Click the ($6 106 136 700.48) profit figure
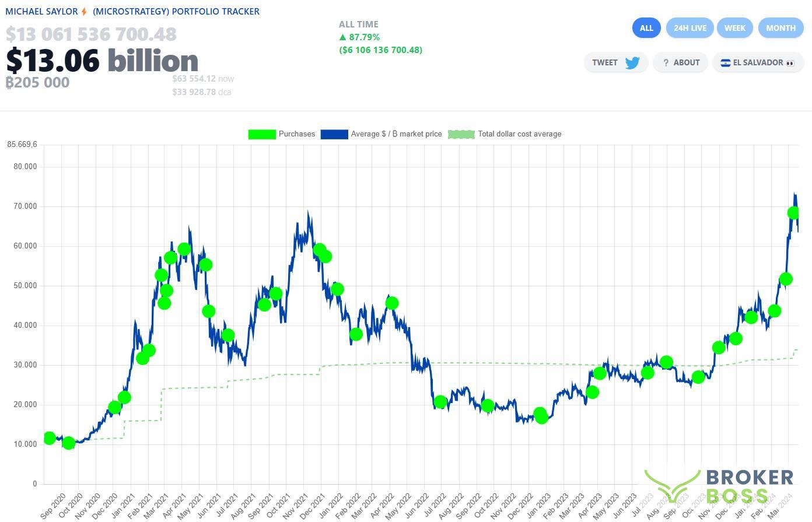Screen dimensions: 812x522 coord(380,50)
